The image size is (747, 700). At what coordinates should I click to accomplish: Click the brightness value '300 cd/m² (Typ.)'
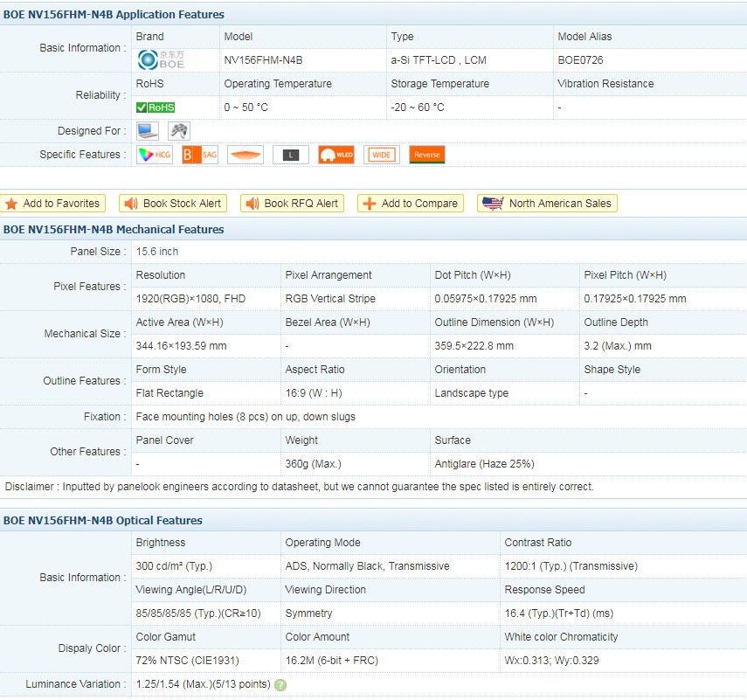pos(174,566)
